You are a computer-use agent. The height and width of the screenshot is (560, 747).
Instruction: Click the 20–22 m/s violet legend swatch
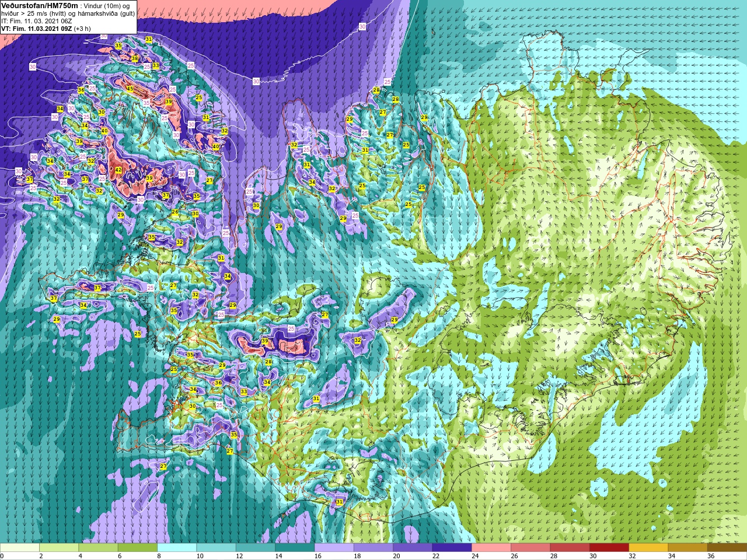pyautogui.click(x=413, y=548)
